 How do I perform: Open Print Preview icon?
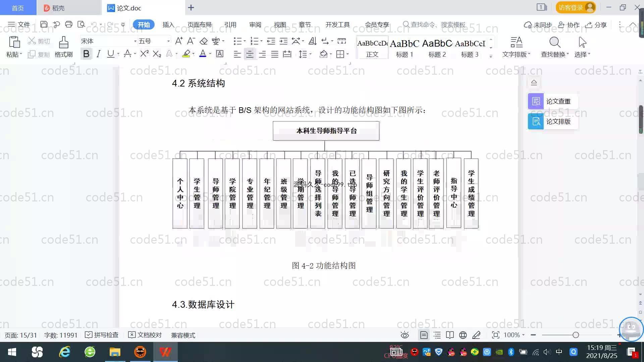(x=81, y=24)
